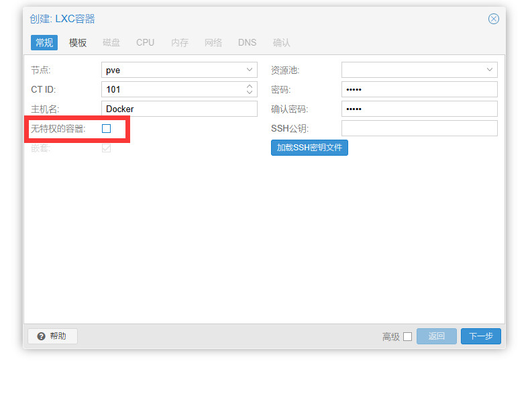
Task: Expand the 资源池 dropdown
Action: point(489,70)
